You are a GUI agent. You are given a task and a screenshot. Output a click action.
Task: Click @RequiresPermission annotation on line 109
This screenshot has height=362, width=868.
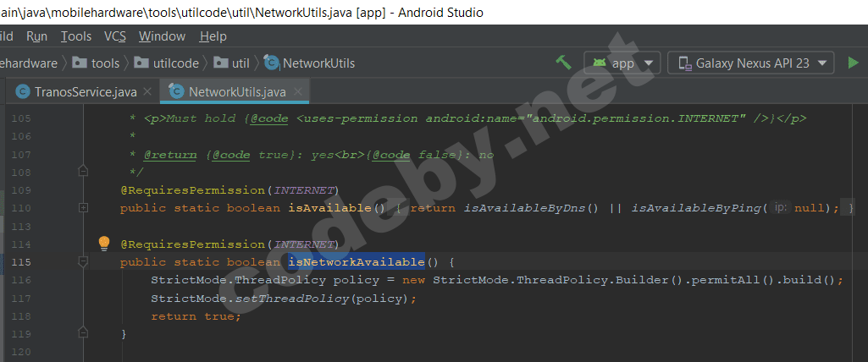point(193,190)
